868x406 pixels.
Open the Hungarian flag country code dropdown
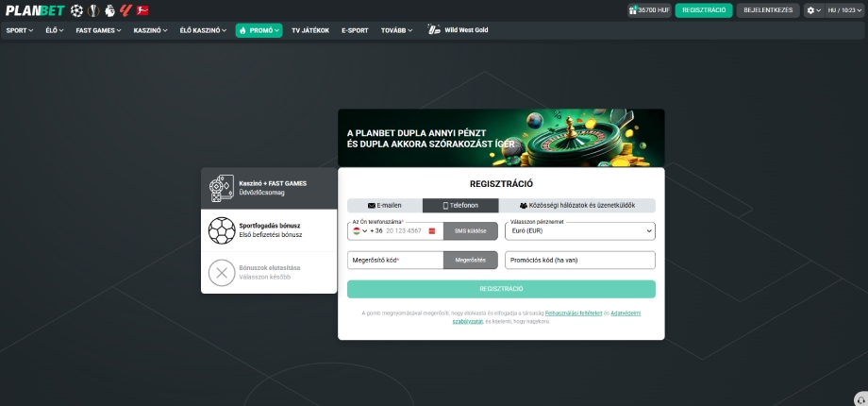359,231
